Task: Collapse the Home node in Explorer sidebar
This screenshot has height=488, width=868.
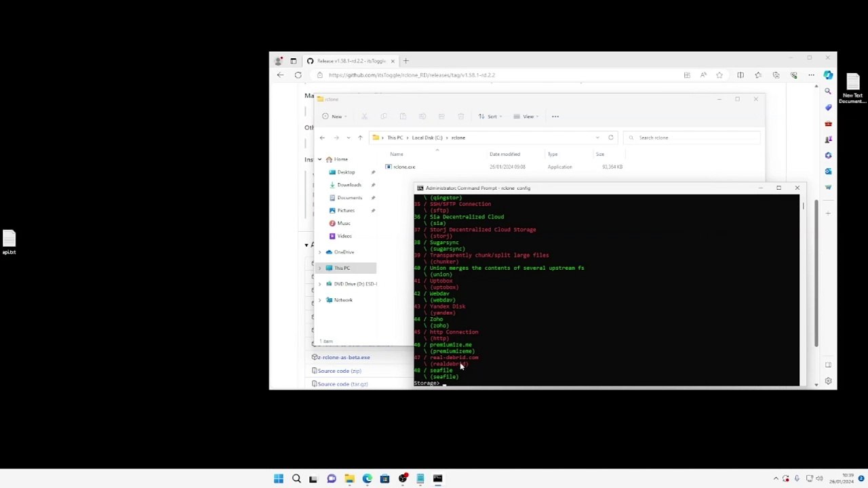Action: pos(319,159)
